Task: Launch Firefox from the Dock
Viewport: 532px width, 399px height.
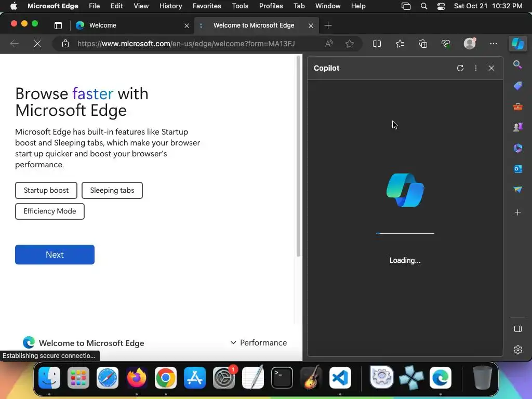Action: [x=137, y=377]
